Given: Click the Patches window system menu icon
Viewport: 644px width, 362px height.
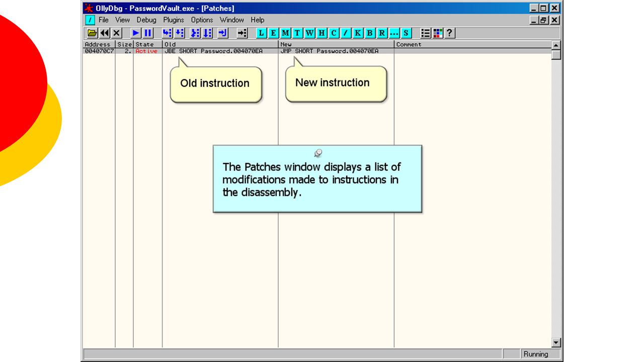Looking at the screenshot, I should pyautogui.click(x=90, y=20).
